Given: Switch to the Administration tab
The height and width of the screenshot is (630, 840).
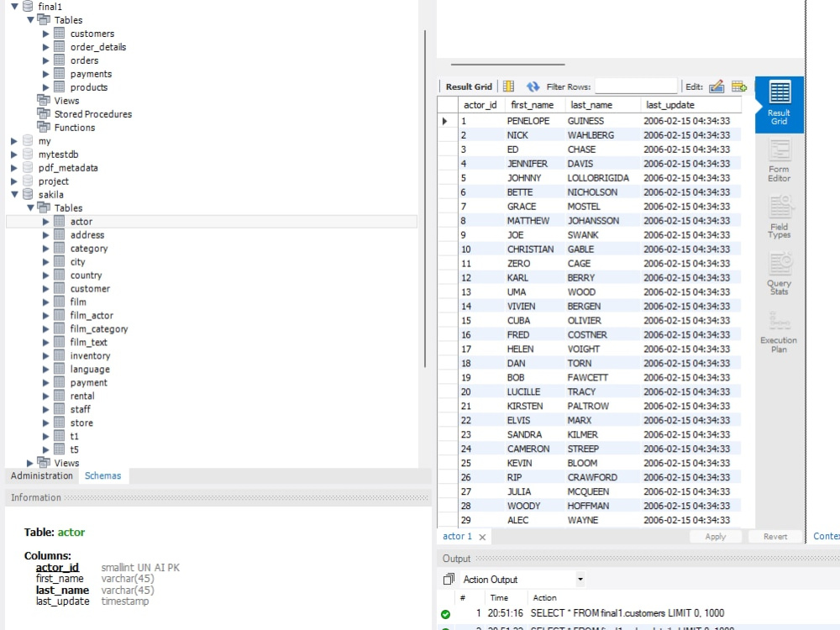Looking at the screenshot, I should (42, 475).
